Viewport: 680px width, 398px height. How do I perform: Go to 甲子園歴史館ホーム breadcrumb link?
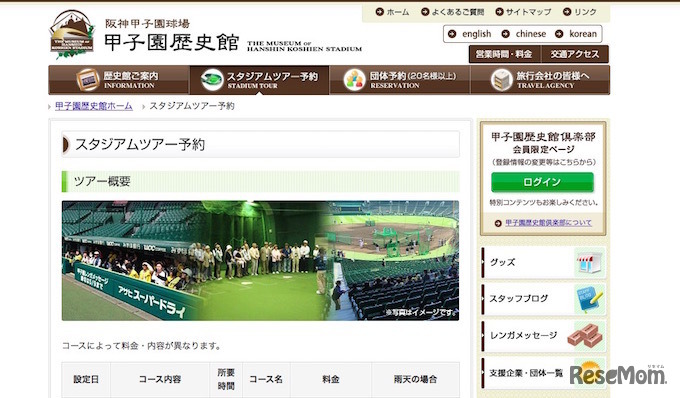94,106
